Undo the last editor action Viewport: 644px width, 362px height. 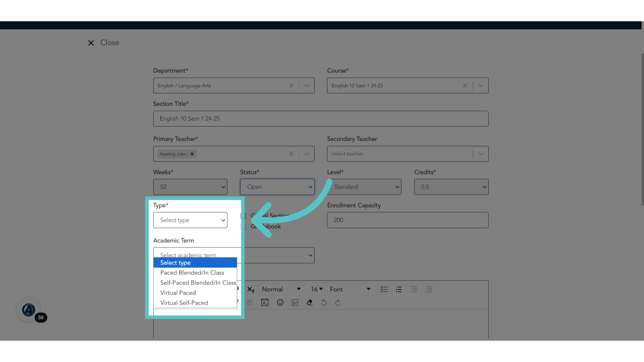pos(324,303)
